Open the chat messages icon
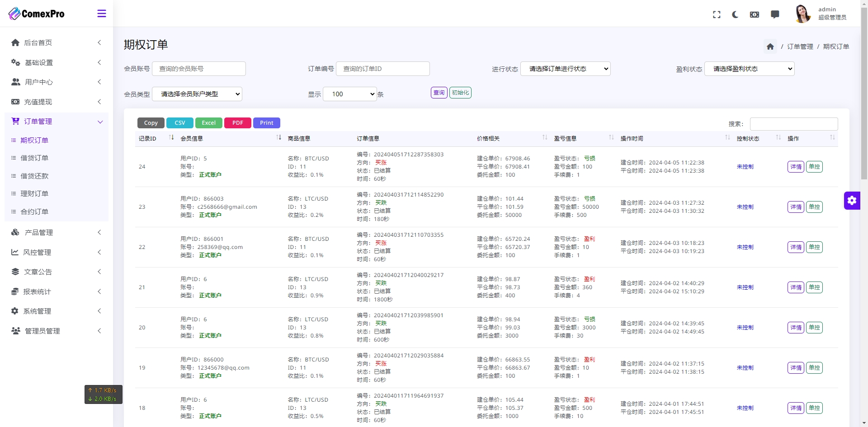868x427 pixels. pyautogui.click(x=775, y=14)
